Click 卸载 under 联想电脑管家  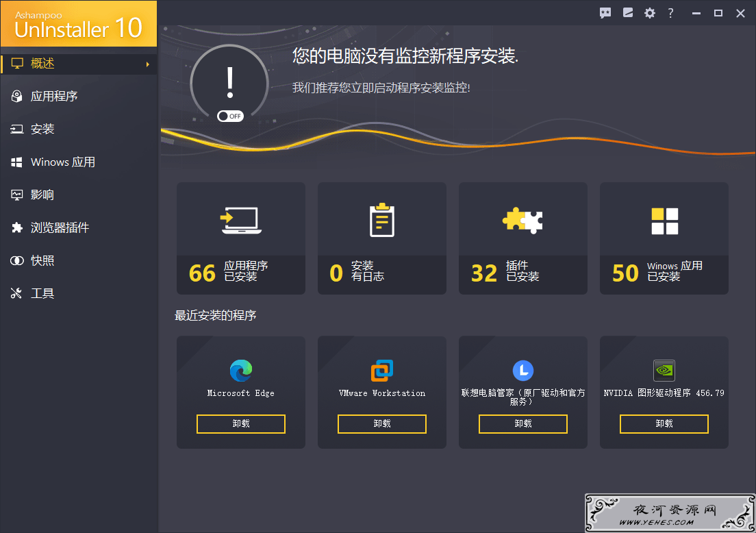click(x=523, y=424)
